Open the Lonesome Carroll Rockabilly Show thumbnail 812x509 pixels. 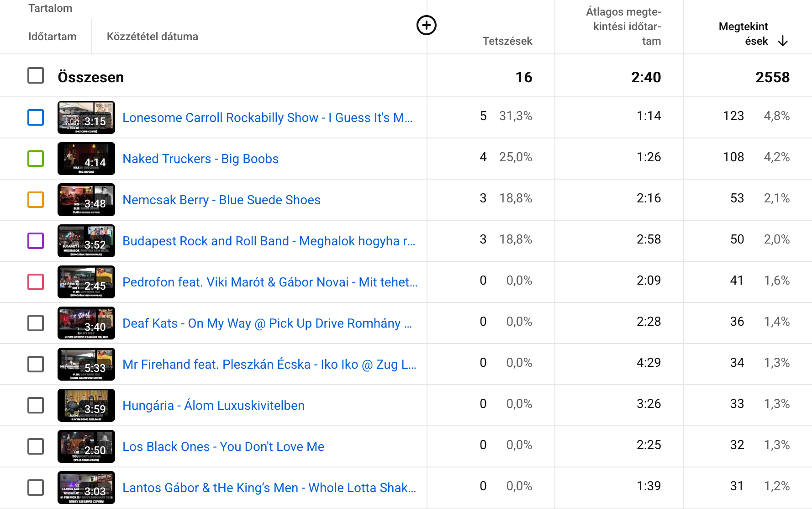tap(86, 117)
